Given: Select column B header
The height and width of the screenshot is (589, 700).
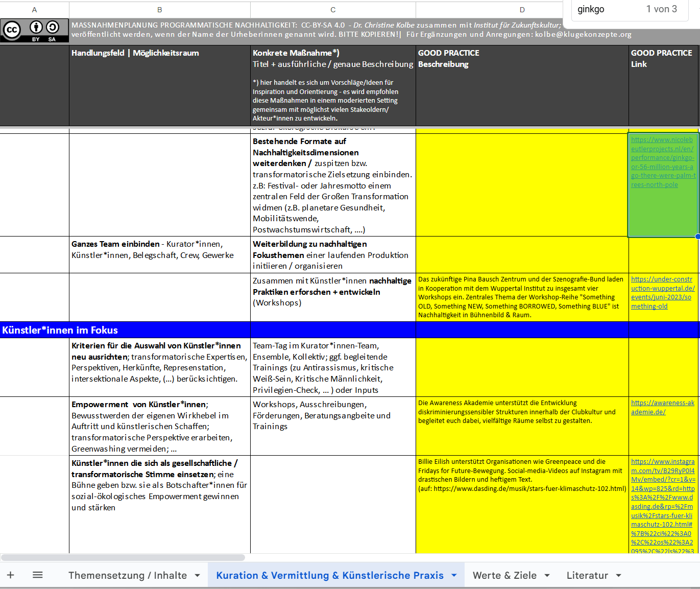Looking at the screenshot, I should (x=160, y=10).
